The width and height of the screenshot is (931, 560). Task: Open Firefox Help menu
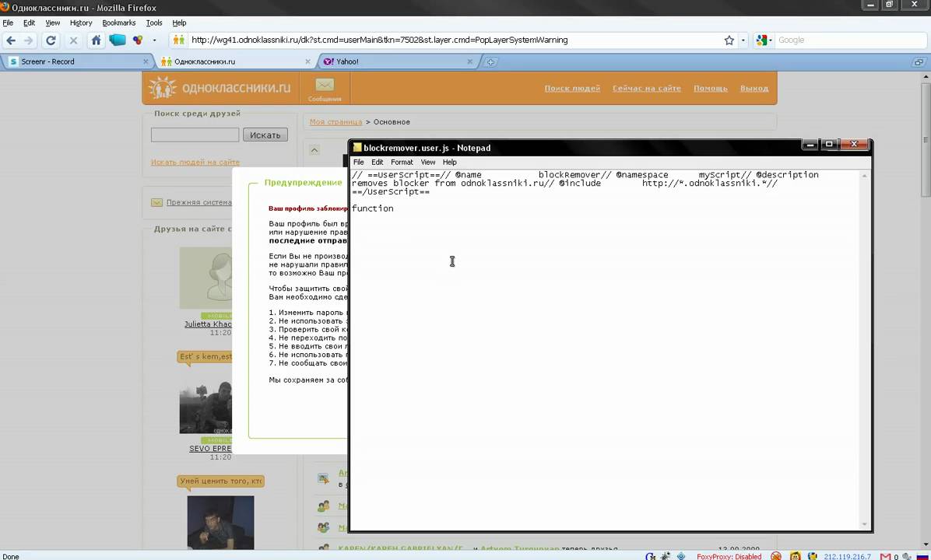pos(179,23)
